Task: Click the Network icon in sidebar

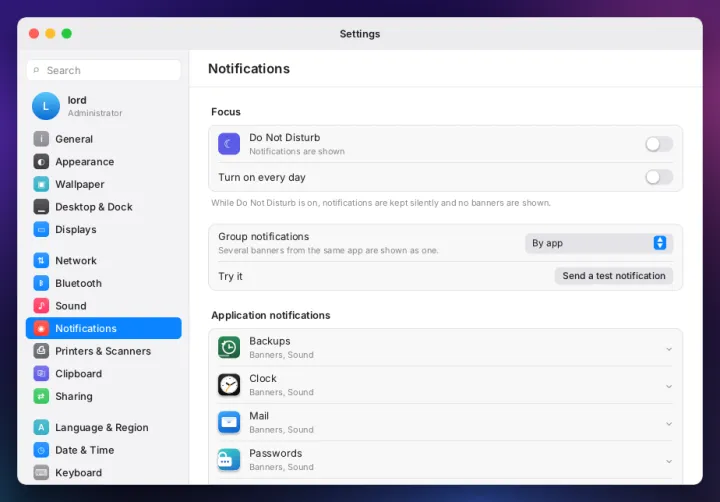Action: [x=41, y=260]
